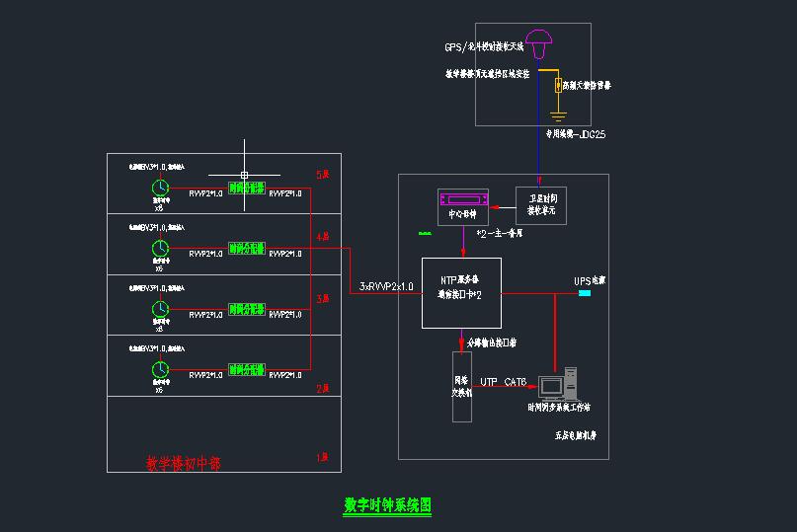Select the GPS antenna dome symbol
Screen dimensions: 797x532
tap(538, 42)
